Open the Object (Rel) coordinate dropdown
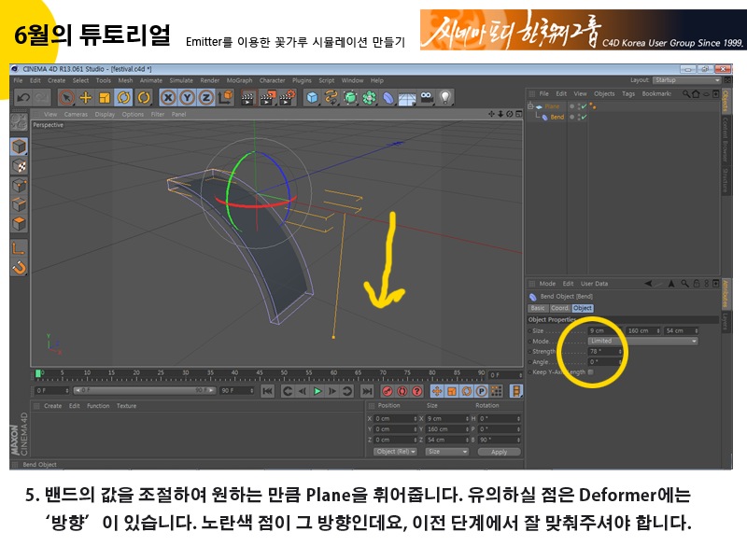 395,452
